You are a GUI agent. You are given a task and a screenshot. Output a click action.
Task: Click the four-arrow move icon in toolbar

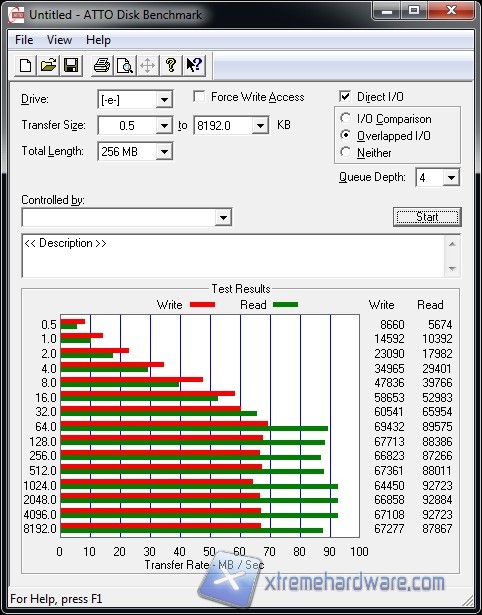(x=147, y=66)
